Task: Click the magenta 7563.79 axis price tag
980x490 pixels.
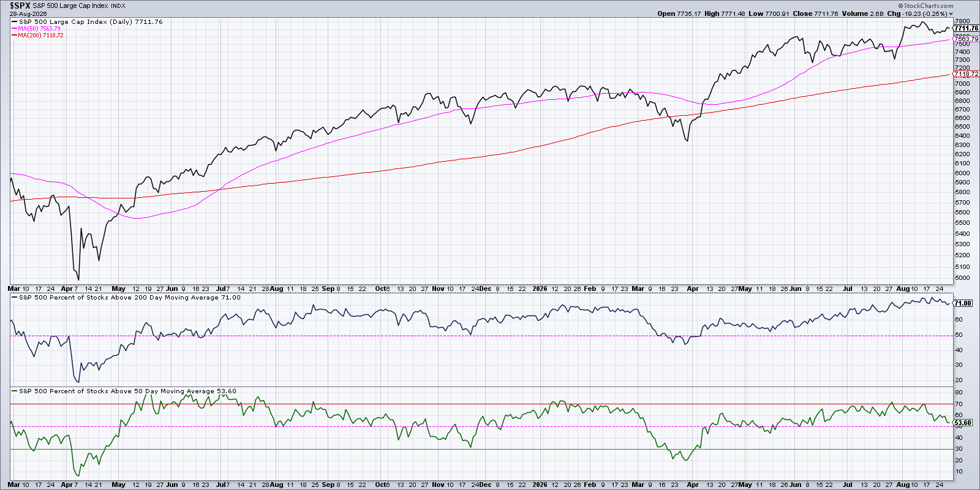Action: click(967, 39)
